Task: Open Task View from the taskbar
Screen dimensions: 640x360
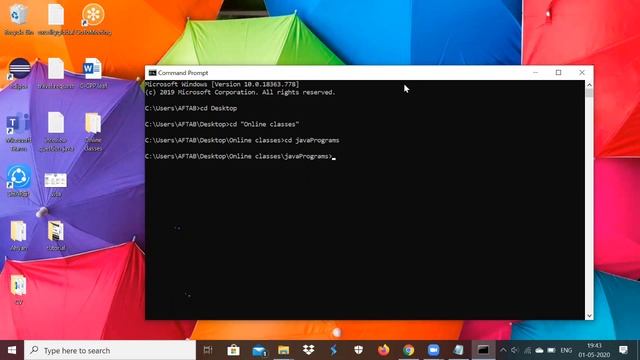Action: [x=208, y=350]
